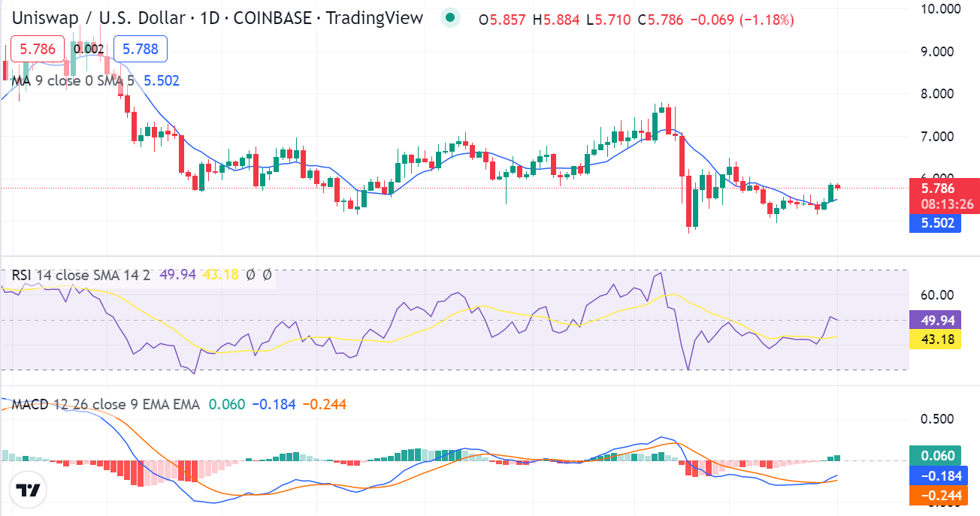Click the 5.502 value in MA legend

(162, 80)
